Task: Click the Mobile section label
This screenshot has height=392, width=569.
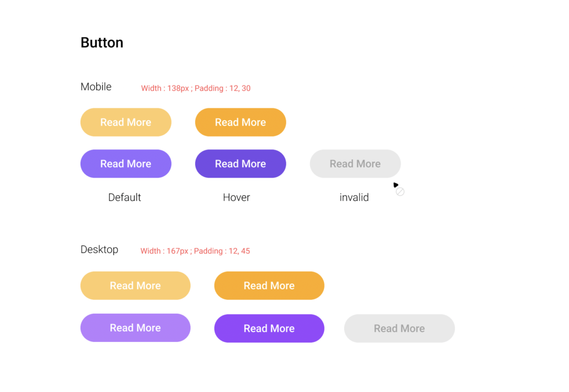Action: coord(96,87)
